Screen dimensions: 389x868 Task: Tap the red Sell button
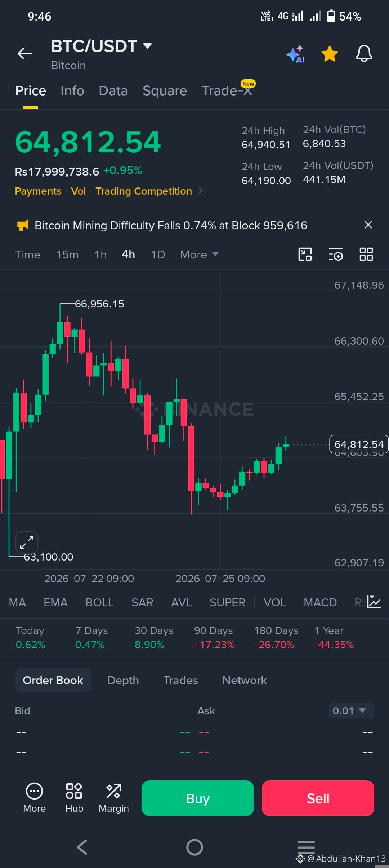pos(318,798)
